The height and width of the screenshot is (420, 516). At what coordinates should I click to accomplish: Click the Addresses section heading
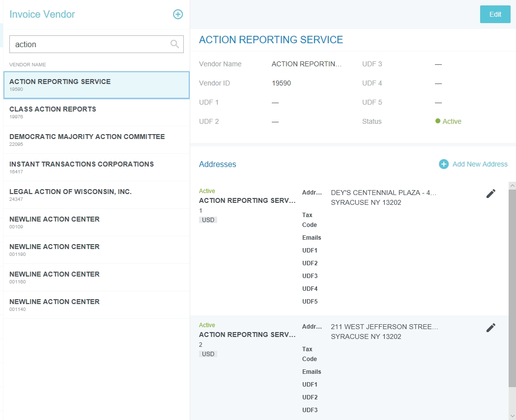(x=218, y=164)
